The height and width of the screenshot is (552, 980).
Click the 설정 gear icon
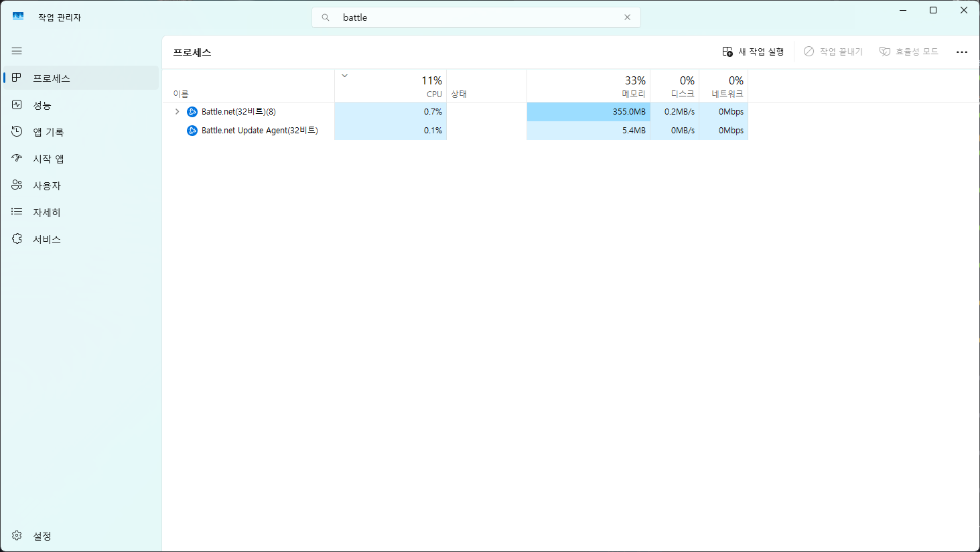coord(17,535)
